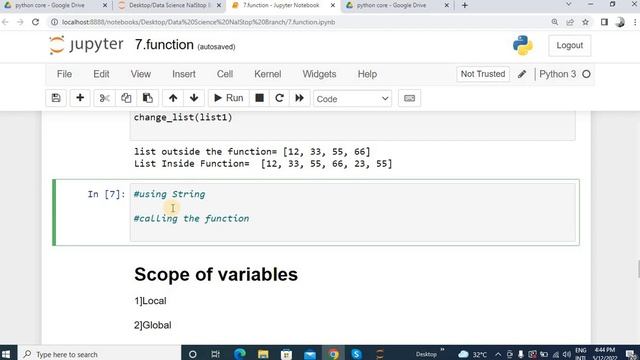
Task: Click the '#using String' comment line
Action: (169, 194)
